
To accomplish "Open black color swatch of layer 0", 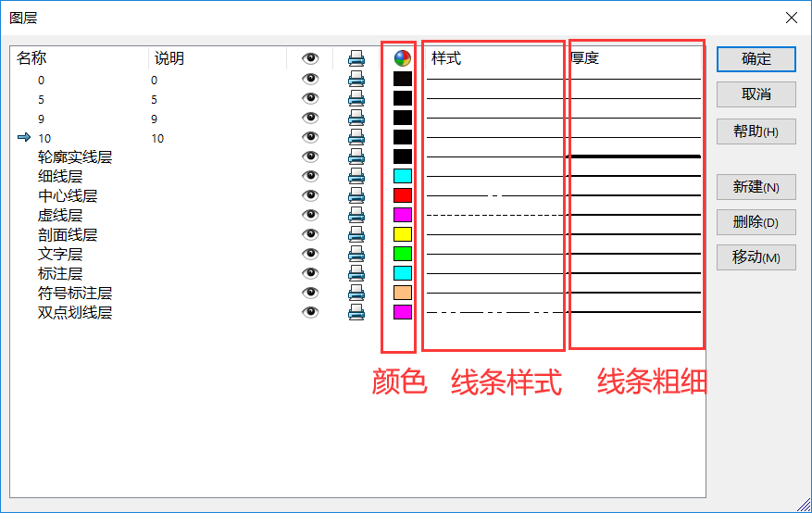I will pos(403,79).
